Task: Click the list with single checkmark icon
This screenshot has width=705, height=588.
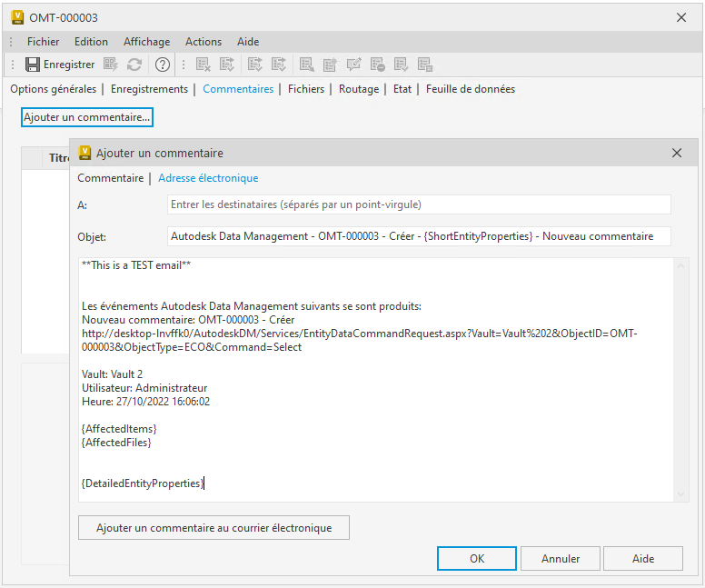Action: click(x=401, y=65)
